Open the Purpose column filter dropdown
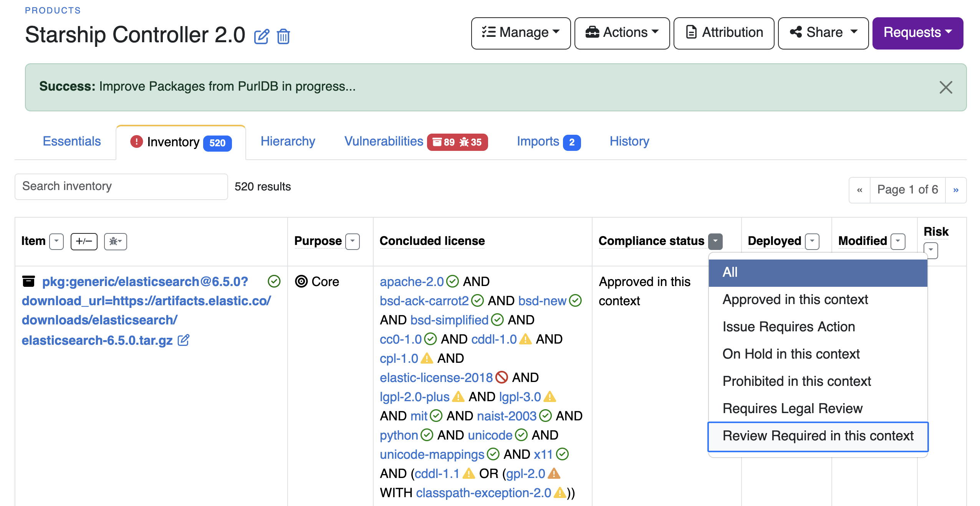Image resolution: width=980 pixels, height=506 pixels. coord(353,241)
